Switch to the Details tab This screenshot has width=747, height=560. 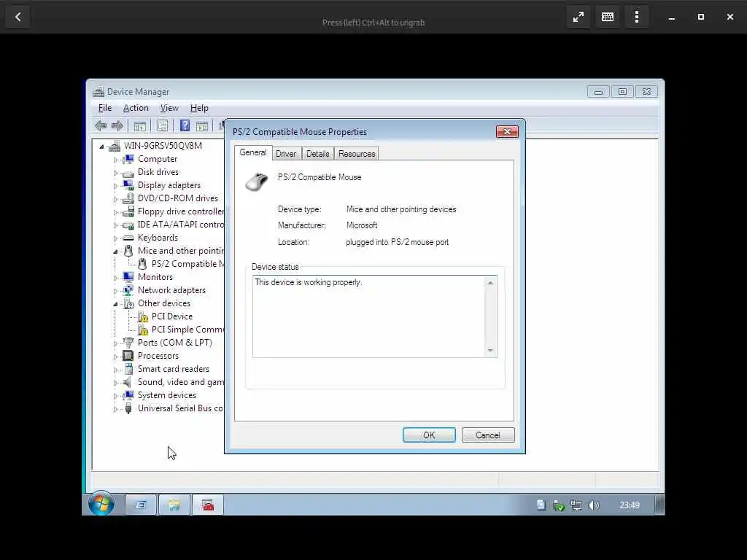pyautogui.click(x=318, y=154)
